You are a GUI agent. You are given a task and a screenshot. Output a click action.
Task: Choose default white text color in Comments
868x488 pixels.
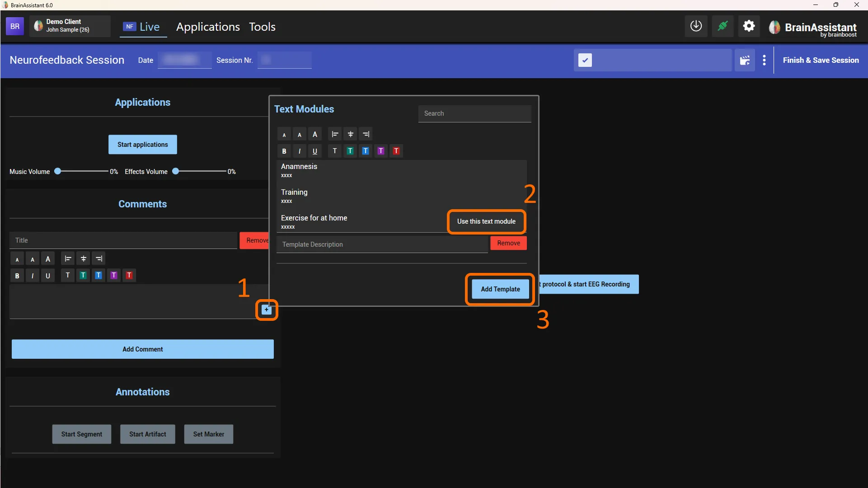click(68, 275)
